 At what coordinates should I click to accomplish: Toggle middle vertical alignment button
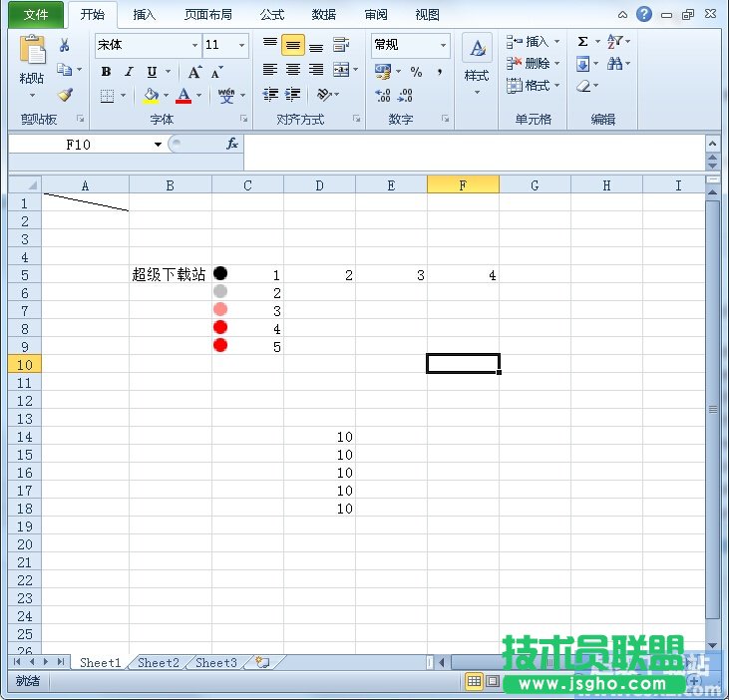[292, 46]
